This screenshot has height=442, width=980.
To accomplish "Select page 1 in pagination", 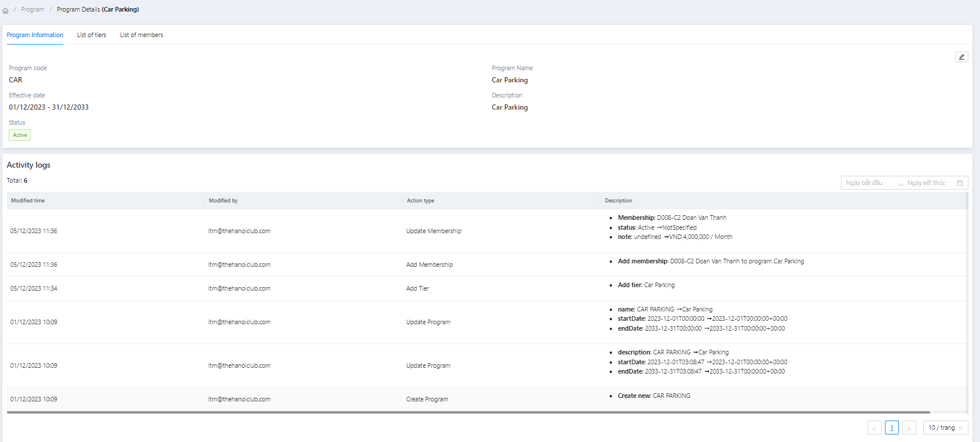I will (x=891, y=427).
